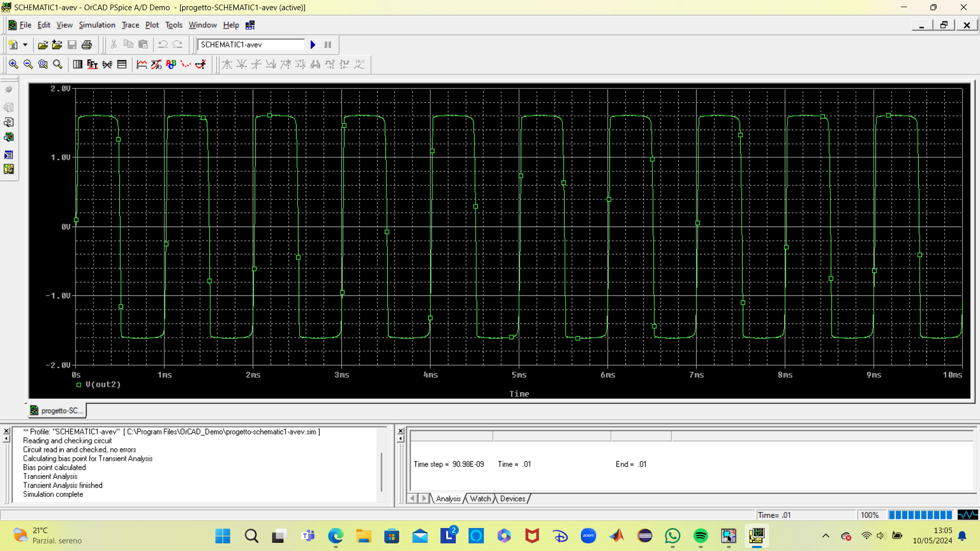Image resolution: width=980 pixels, height=551 pixels.
Task: Click the SCHEMATIC1-avev profile name field
Action: coord(251,45)
